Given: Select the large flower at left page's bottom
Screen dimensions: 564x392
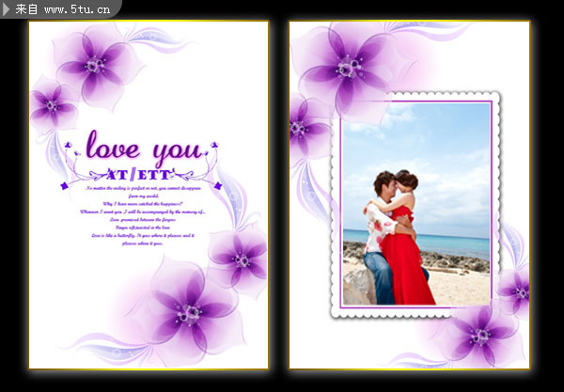Looking at the screenshot, I should pos(192,311).
